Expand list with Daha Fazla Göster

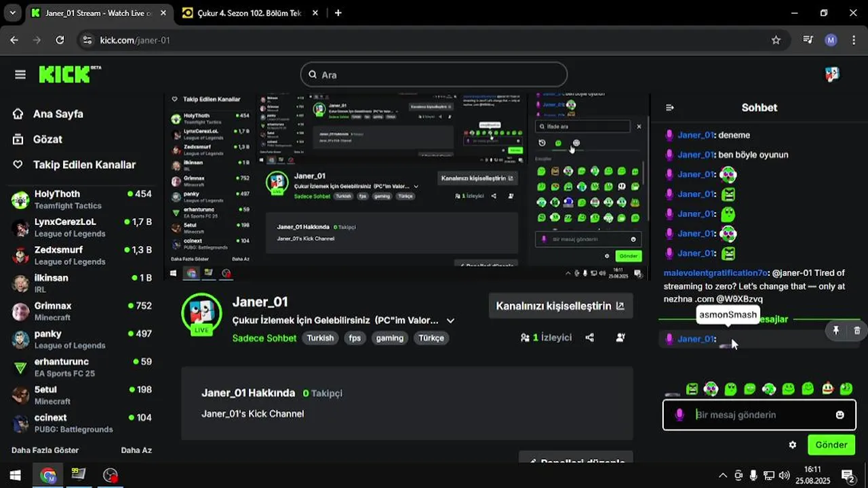(x=45, y=450)
